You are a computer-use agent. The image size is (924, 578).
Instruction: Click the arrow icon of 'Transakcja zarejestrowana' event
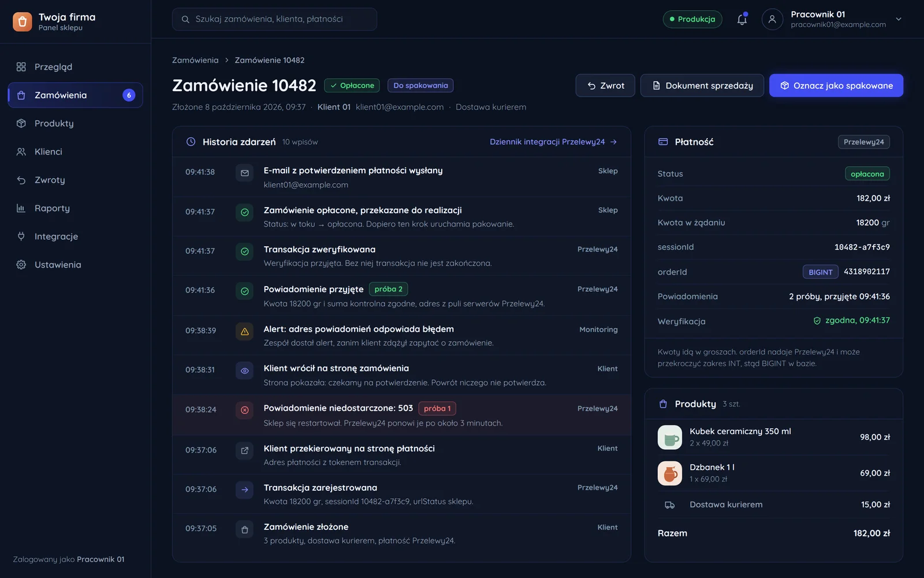coord(245,490)
